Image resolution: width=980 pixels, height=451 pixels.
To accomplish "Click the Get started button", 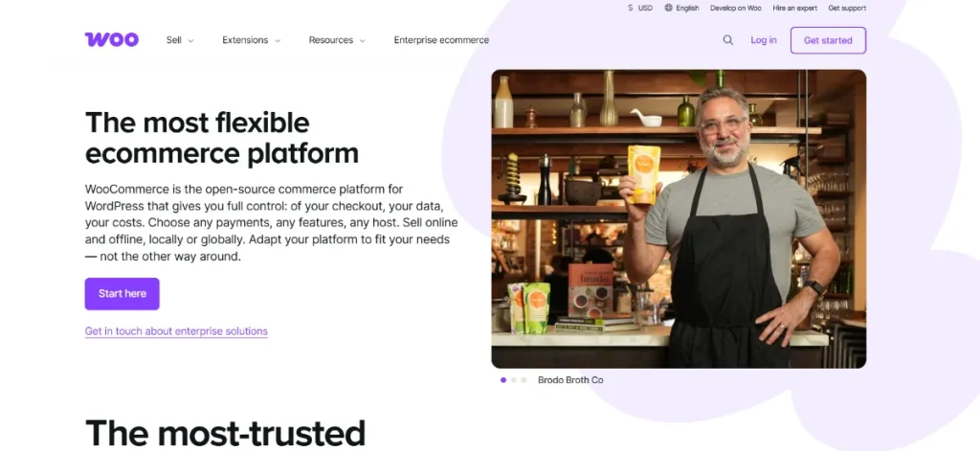I will pos(828,40).
